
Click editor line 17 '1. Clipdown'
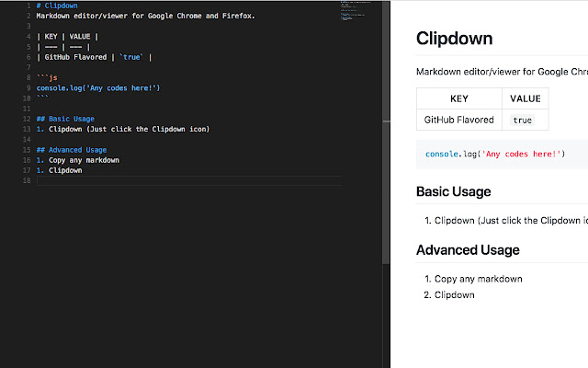click(59, 170)
